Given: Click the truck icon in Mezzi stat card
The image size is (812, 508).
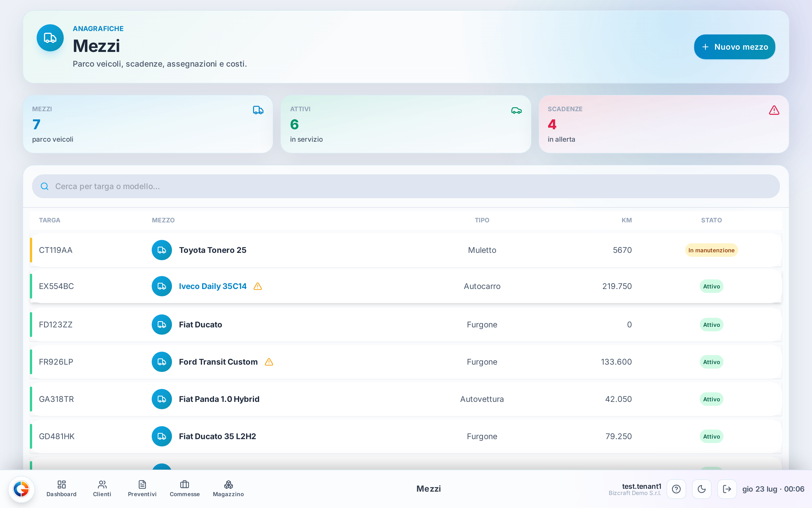Looking at the screenshot, I should point(258,110).
